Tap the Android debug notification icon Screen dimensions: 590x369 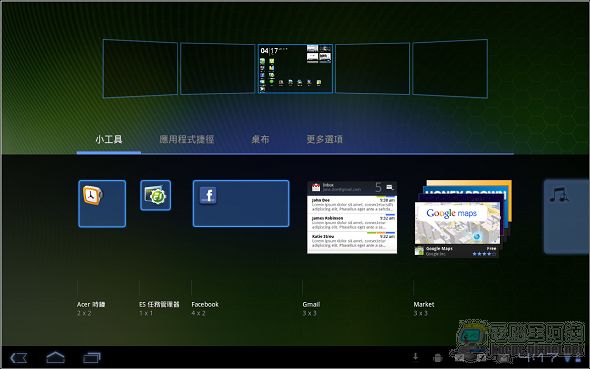tap(437, 358)
